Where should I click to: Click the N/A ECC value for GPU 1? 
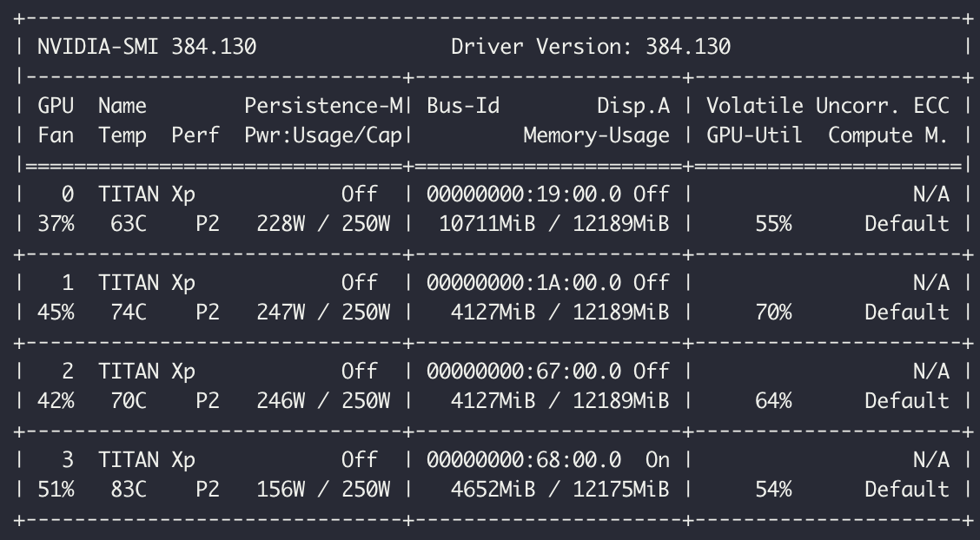point(931,283)
